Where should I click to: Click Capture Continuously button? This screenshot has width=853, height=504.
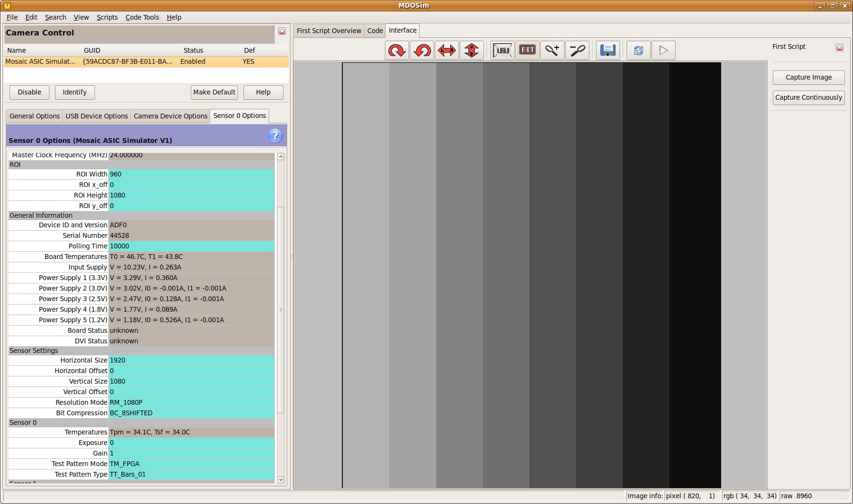point(808,97)
